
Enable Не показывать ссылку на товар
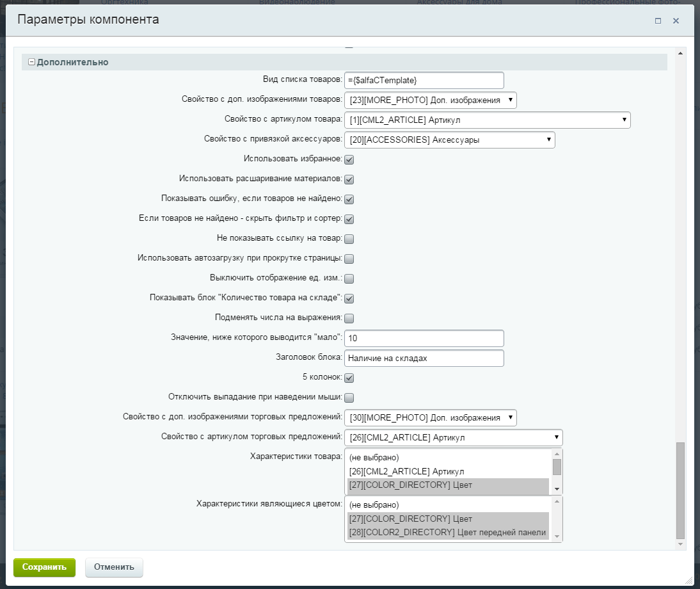click(349, 239)
